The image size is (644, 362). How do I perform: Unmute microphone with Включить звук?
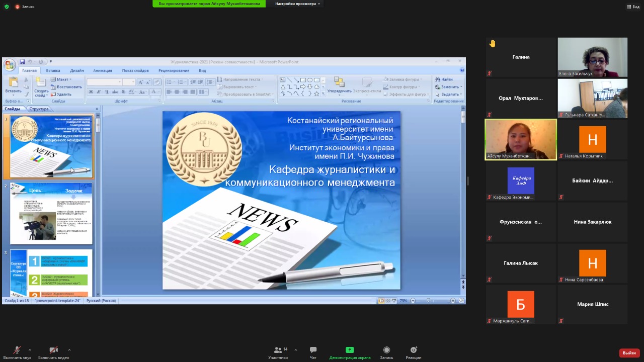pyautogui.click(x=17, y=352)
